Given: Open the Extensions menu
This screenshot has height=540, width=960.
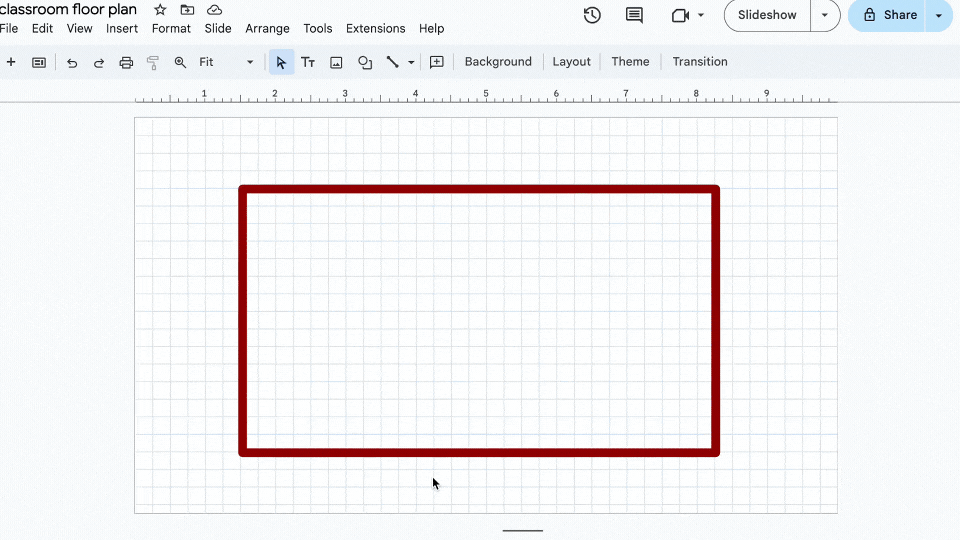Looking at the screenshot, I should tap(375, 29).
